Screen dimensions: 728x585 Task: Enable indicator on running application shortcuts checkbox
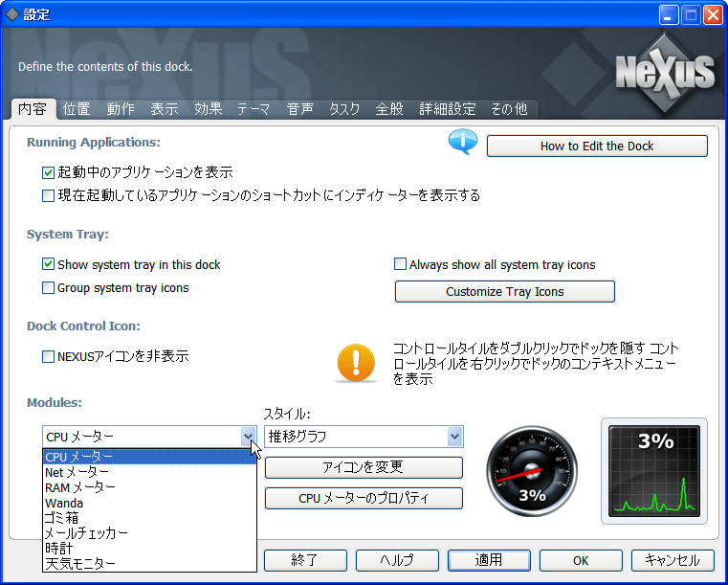(x=48, y=195)
